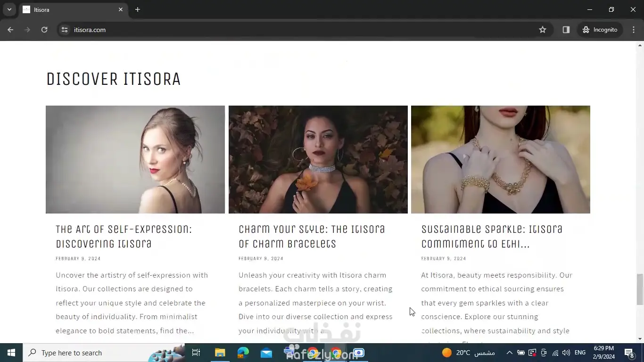Image resolution: width=644 pixels, height=362 pixels.
Task: Open Chrome's three-dot menu
Action: tap(634, 30)
